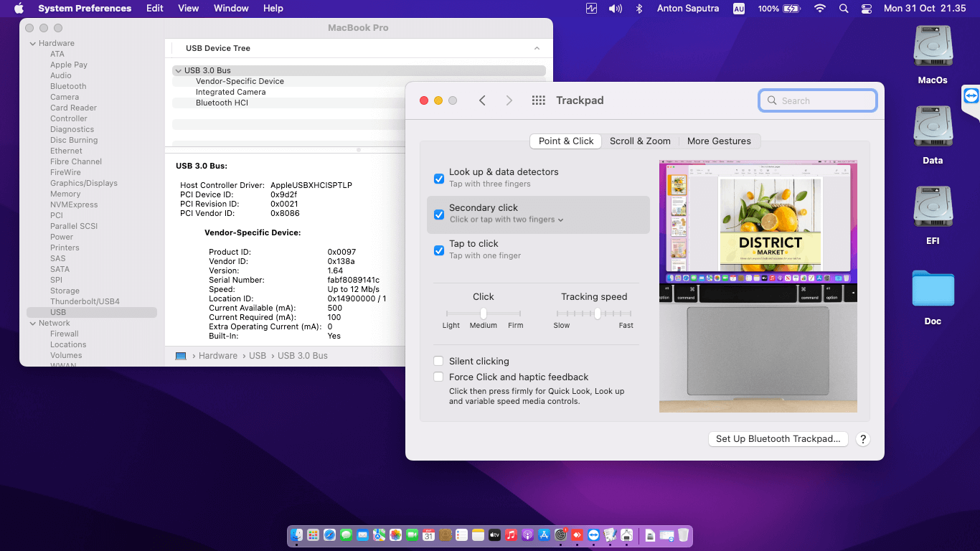Open Safari from the Dock
980x551 pixels.
[x=329, y=535]
